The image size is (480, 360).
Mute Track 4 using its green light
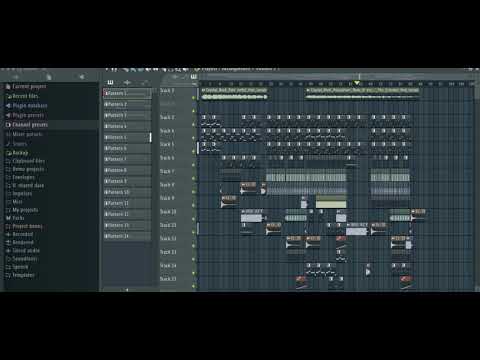[194, 138]
